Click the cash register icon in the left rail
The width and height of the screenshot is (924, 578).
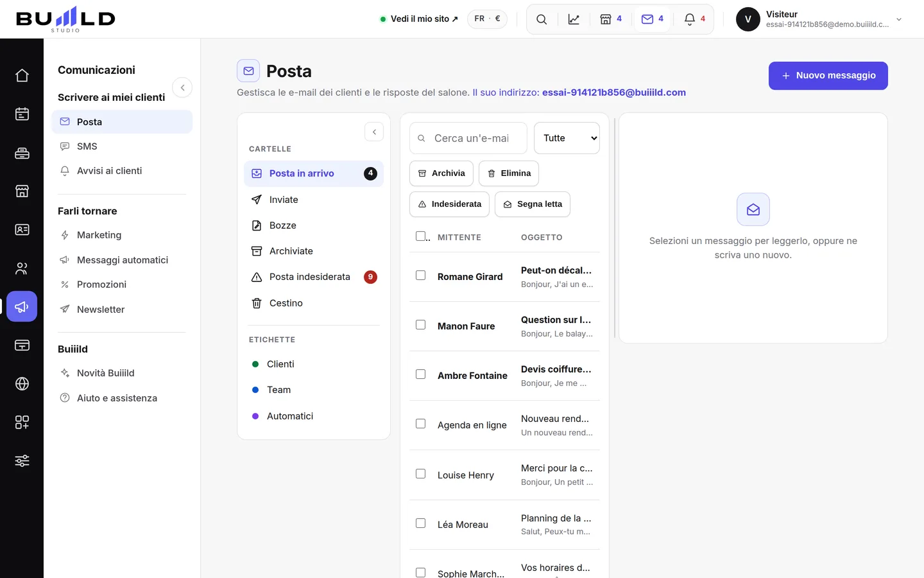[22, 152]
